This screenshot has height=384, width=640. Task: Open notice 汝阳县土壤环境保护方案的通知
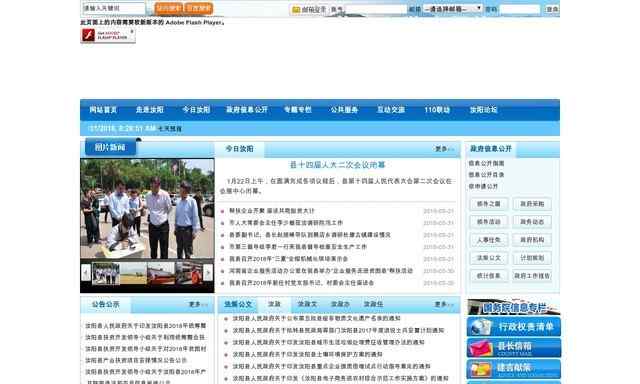pyautogui.click(x=307, y=355)
